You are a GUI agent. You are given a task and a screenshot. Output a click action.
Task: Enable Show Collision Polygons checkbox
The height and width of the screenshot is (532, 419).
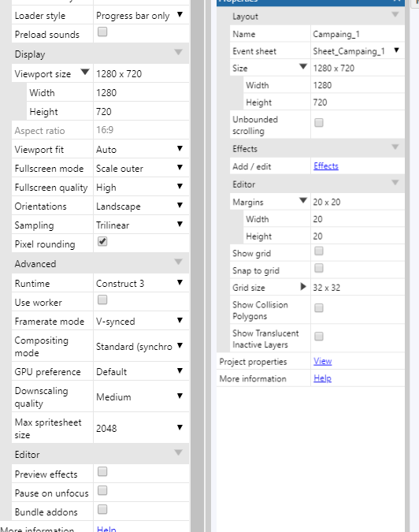[319, 307]
